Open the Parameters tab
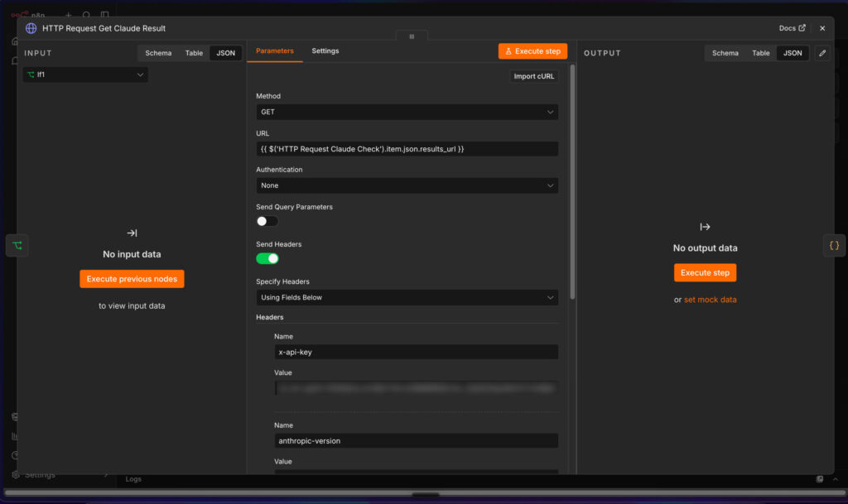 pos(275,50)
